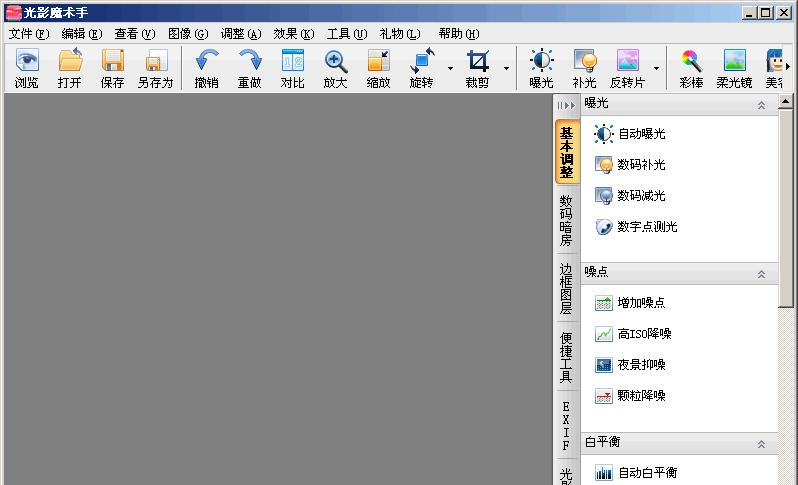The image size is (798, 485).
Task: Open the 图像(G) menu
Action: coord(188,34)
